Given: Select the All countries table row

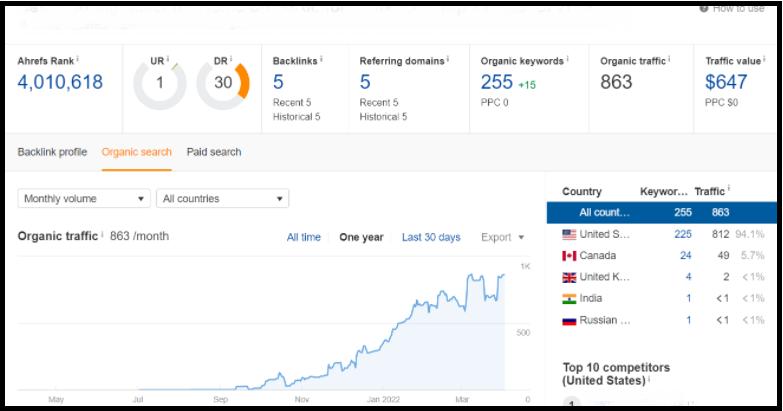Looking at the screenshot, I should click(x=662, y=212).
